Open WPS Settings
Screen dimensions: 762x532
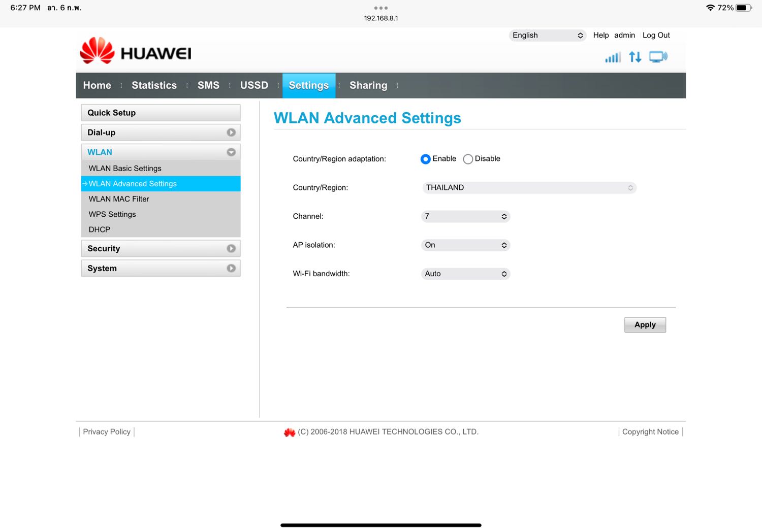coord(161,214)
